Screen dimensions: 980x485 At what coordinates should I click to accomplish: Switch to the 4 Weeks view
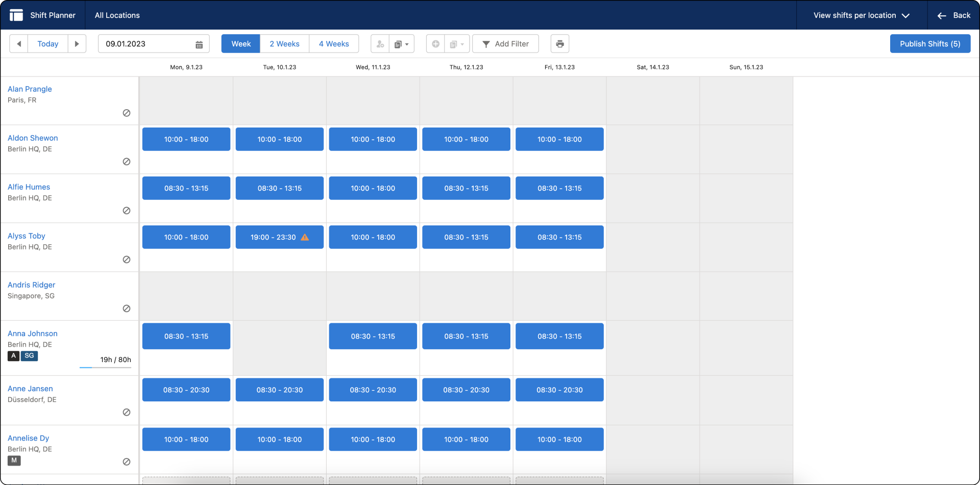334,43
